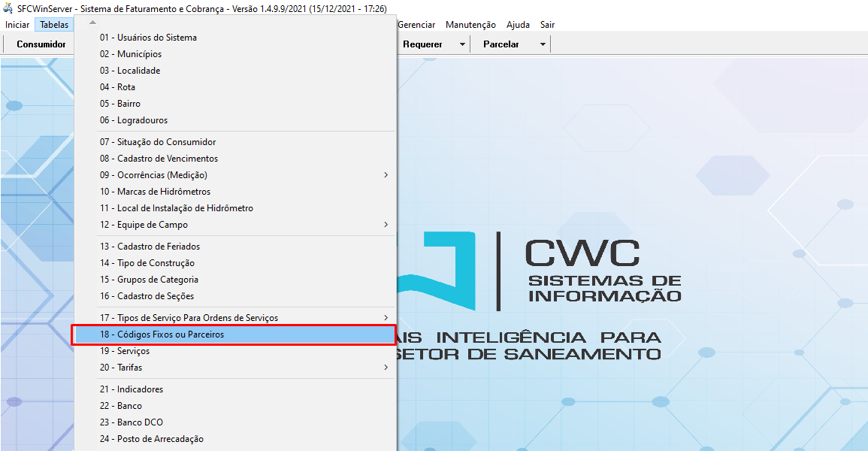The width and height of the screenshot is (868, 451).
Task: Click the Consumidor toolbar button
Action: (x=41, y=44)
